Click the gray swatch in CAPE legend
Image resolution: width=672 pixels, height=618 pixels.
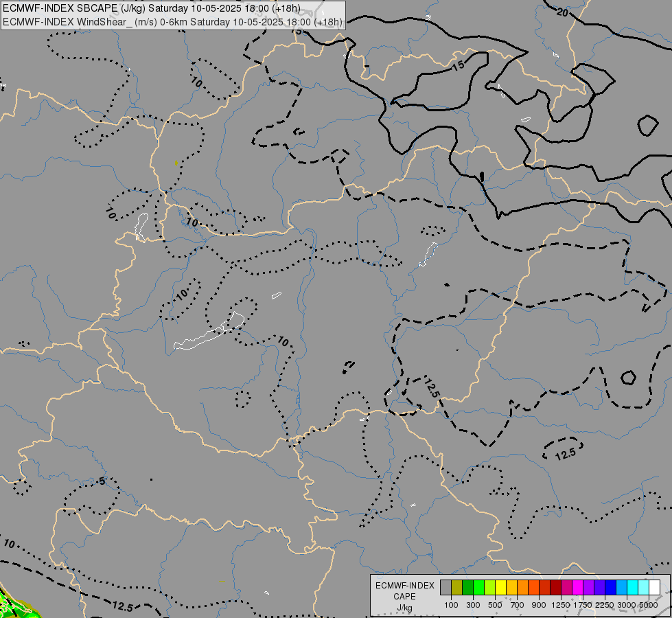pyautogui.click(x=445, y=587)
